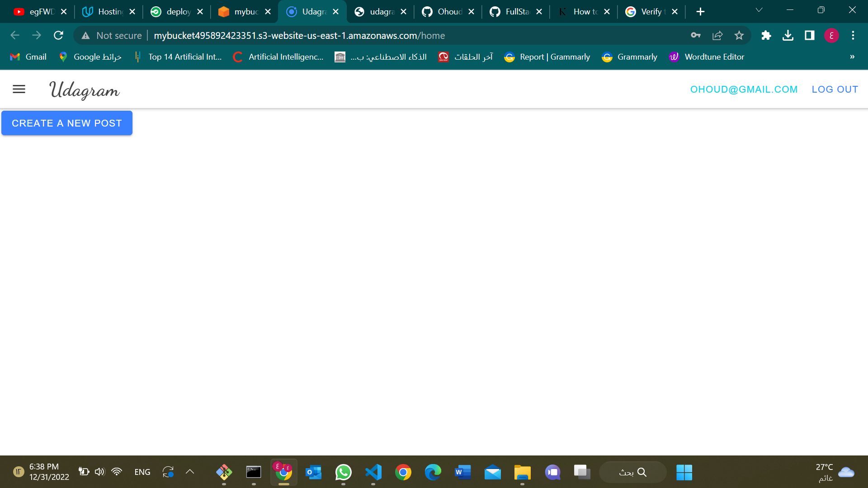Open the Chrome extensions puzzle icon
The width and height of the screenshot is (868, 488).
(766, 35)
